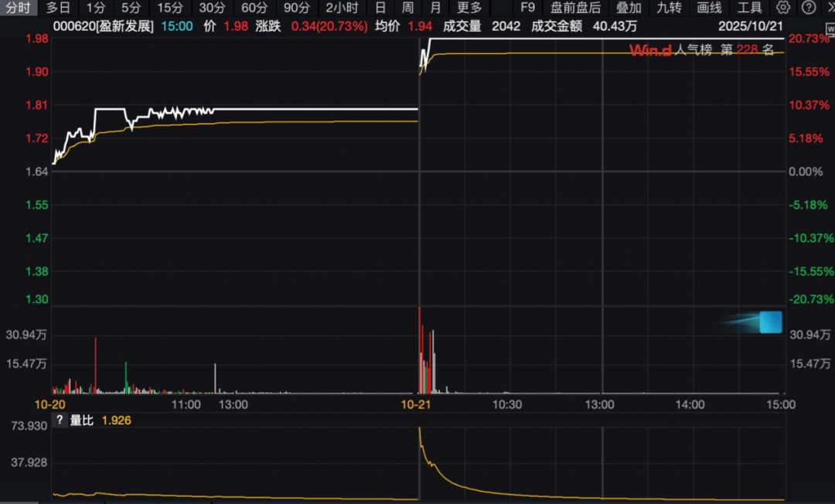
Task: Click the Wind 人气榜 ranking logo
Action: (651, 50)
